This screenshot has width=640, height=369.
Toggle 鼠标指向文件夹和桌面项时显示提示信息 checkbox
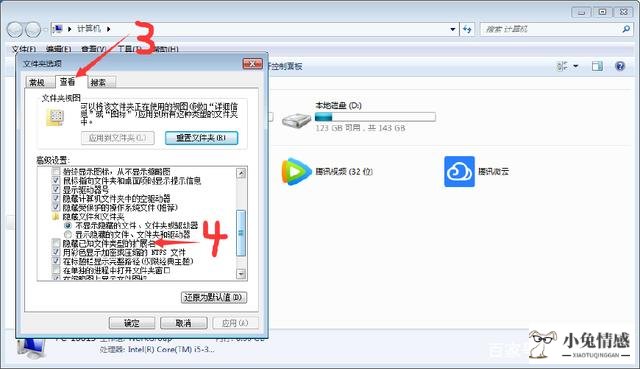tap(56, 180)
